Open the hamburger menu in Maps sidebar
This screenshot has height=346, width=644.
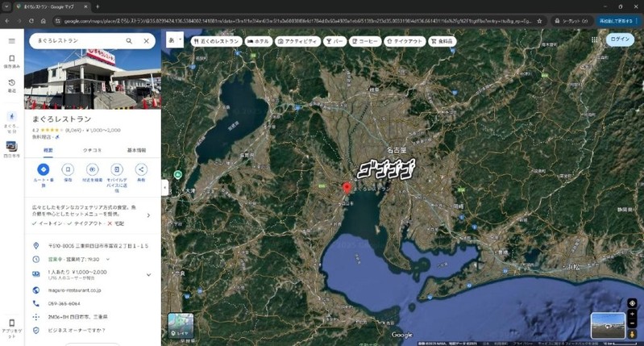point(11,40)
